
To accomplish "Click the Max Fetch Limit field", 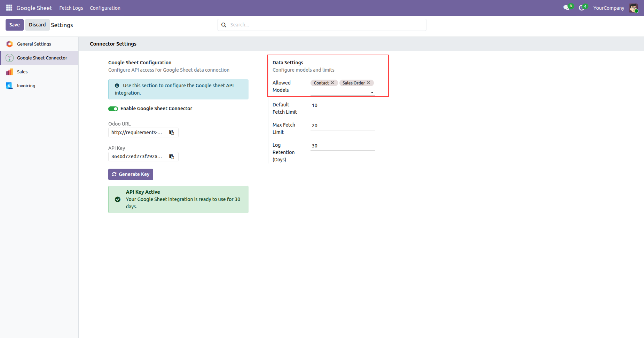I will pyautogui.click(x=343, y=126).
